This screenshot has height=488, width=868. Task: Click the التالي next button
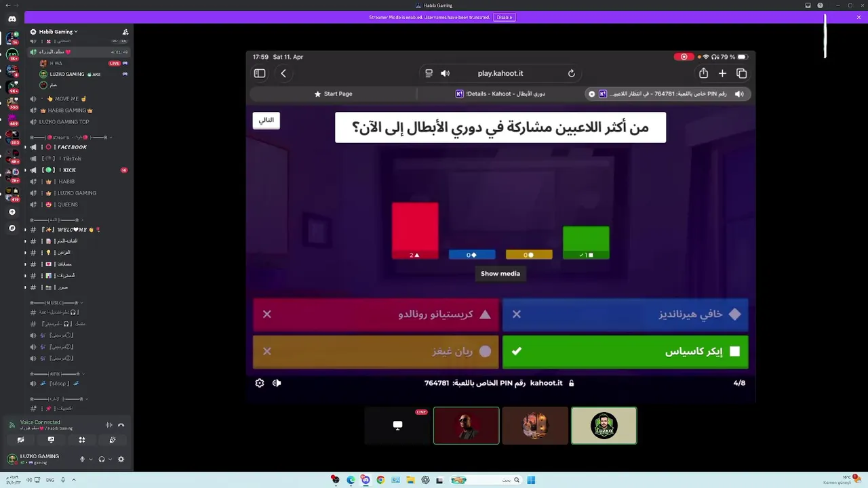click(x=266, y=120)
